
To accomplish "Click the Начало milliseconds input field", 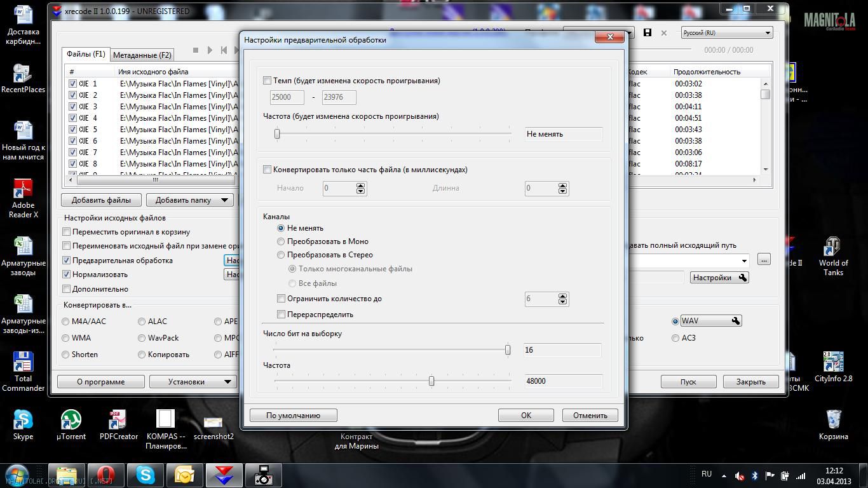I will click(339, 188).
